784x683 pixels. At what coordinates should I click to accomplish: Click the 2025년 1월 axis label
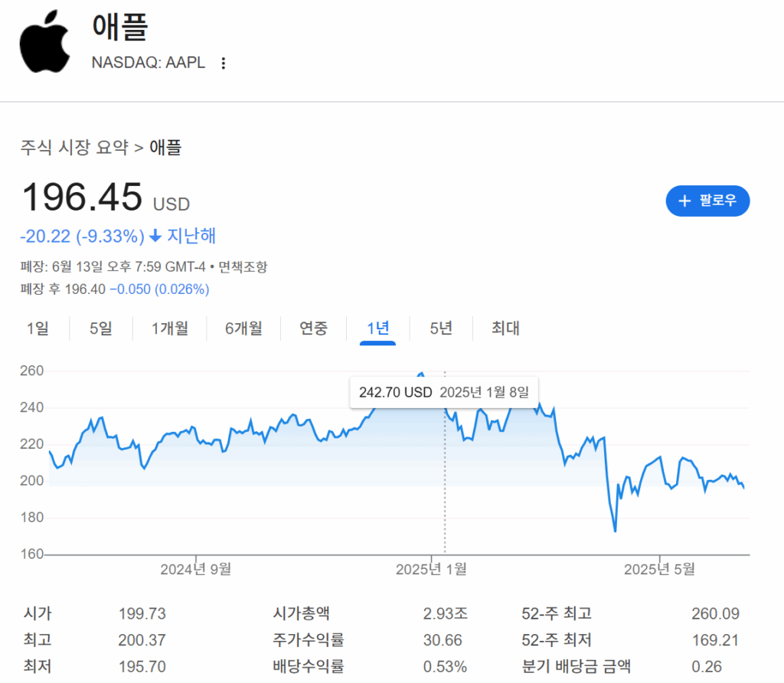[432, 570]
